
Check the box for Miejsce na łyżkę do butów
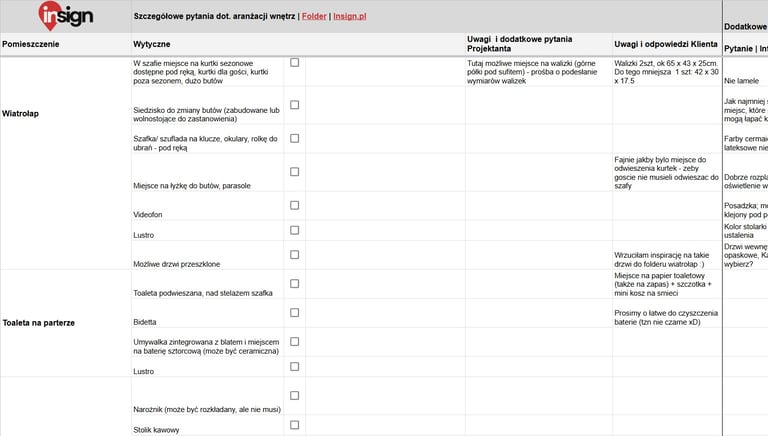295,172
